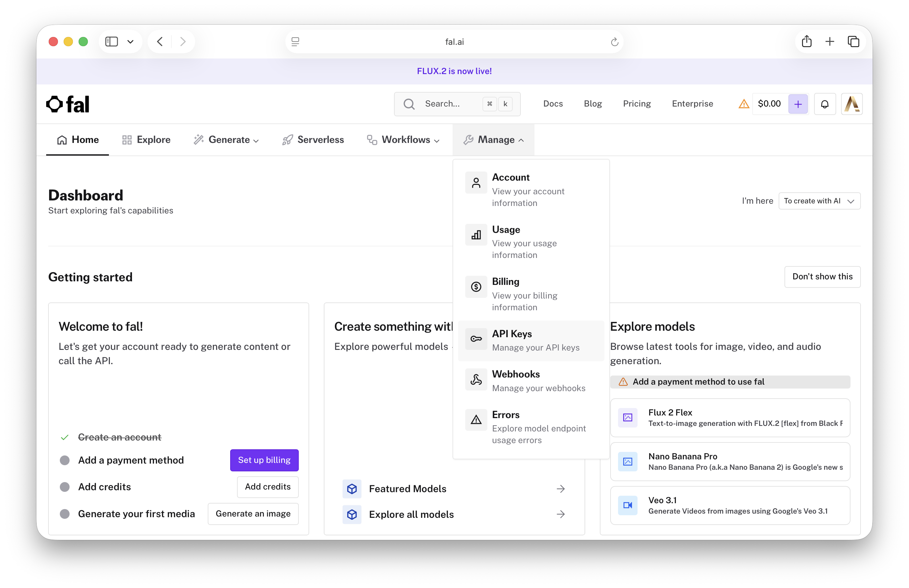
Task: Open the Safari sidebar options chevron
Action: 130,42
